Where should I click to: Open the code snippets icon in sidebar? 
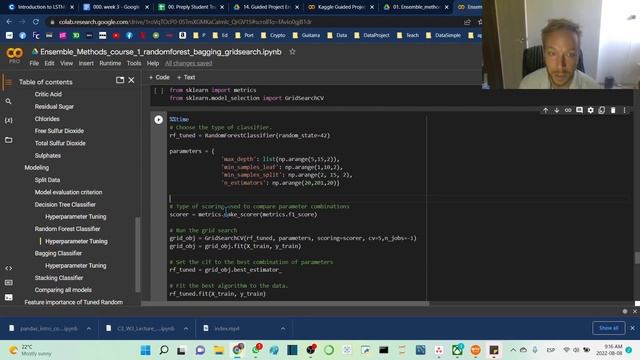tap(9, 268)
